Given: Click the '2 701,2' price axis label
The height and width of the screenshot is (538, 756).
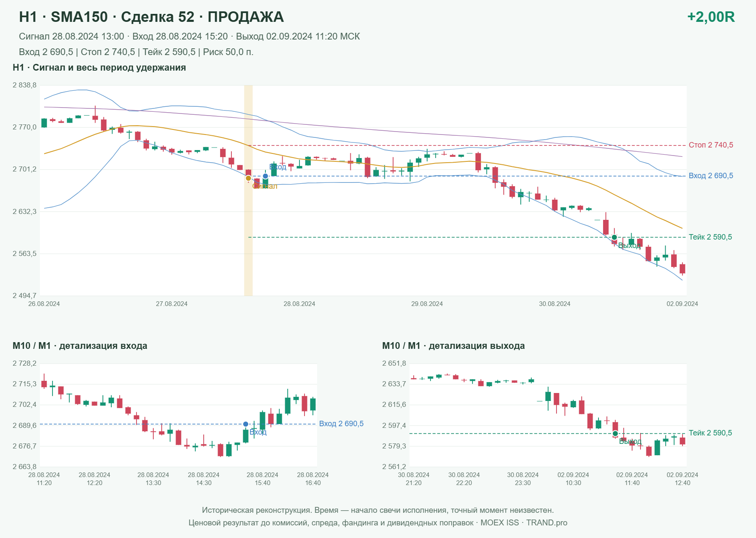Looking at the screenshot, I should (x=25, y=169).
